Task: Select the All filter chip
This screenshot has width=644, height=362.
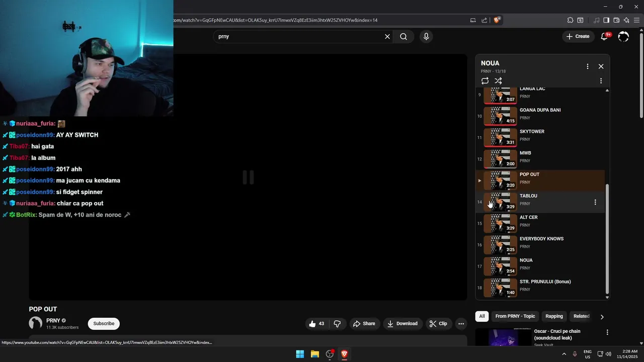Action: point(482,316)
